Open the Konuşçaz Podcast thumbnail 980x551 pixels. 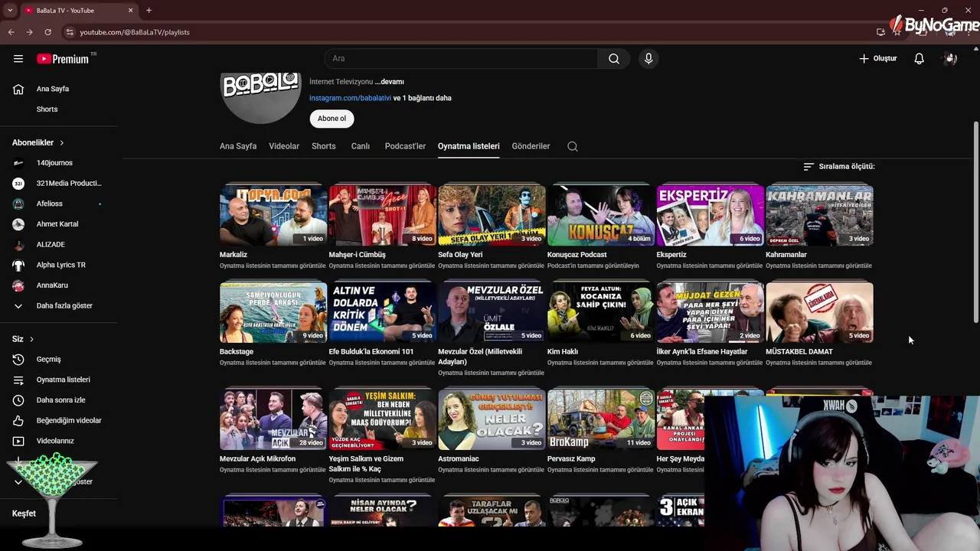[x=601, y=216]
